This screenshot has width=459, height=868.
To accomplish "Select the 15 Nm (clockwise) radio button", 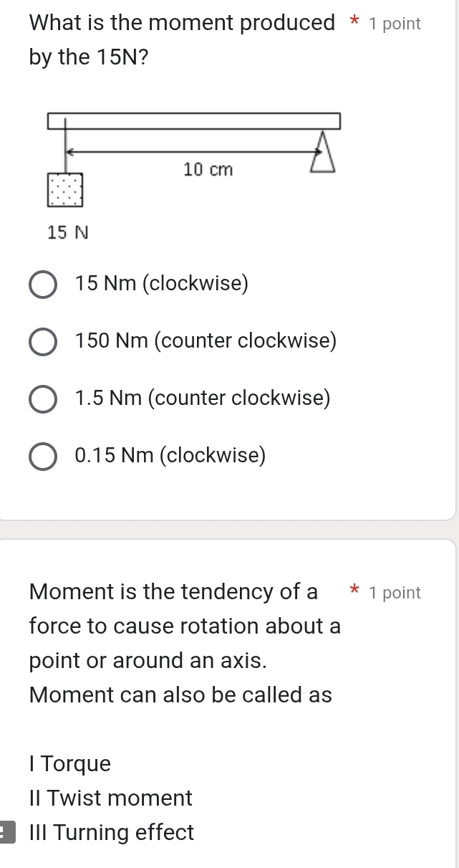I will point(43,285).
